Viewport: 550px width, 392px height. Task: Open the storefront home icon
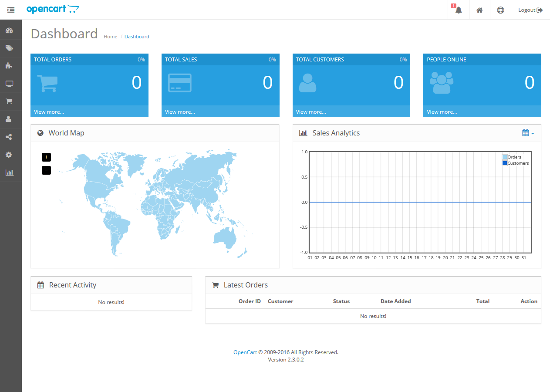[479, 10]
